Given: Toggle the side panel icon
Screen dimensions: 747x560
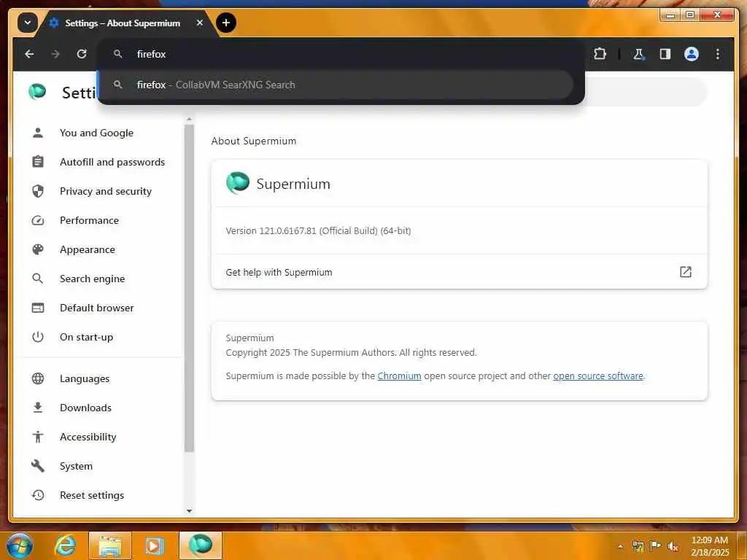Looking at the screenshot, I should pyautogui.click(x=665, y=54).
